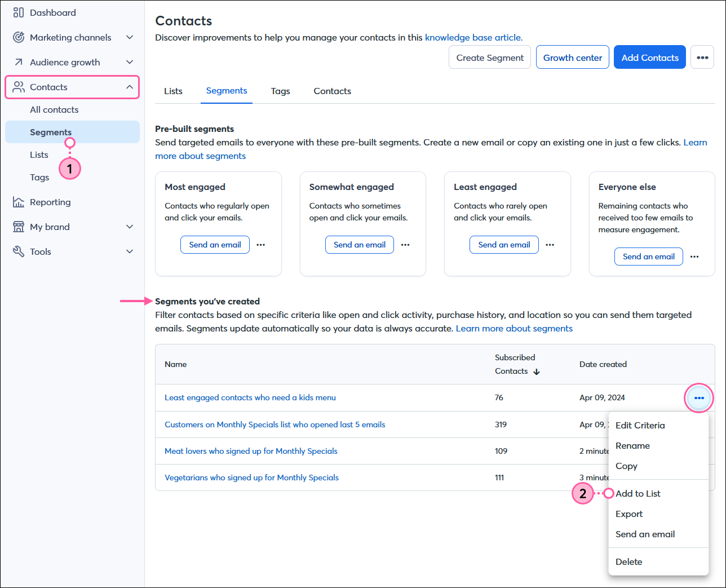Open Vegetarians who signed up segment
726x588 pixels.
tap(251, 478)
